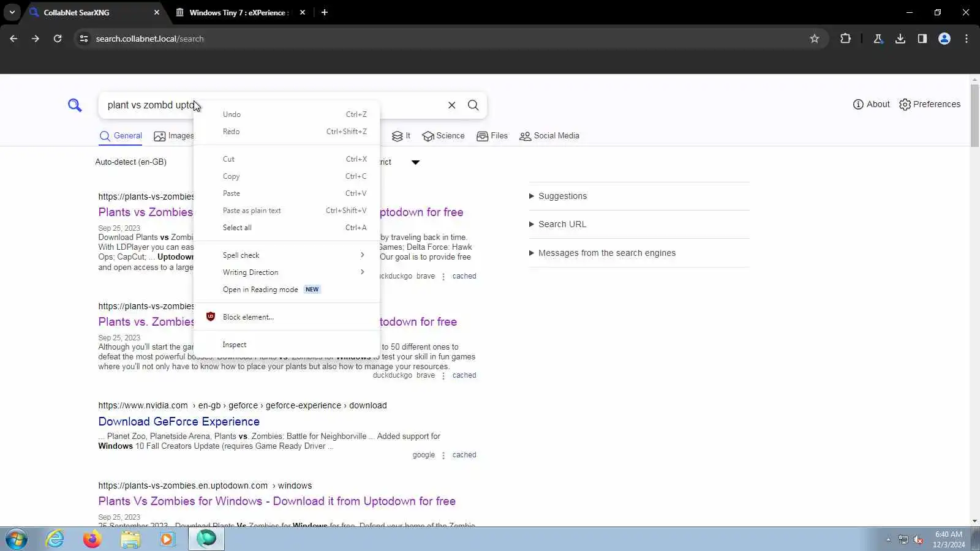Click the taskbar clock showing 6:40 AM

[x=949, y=539]
